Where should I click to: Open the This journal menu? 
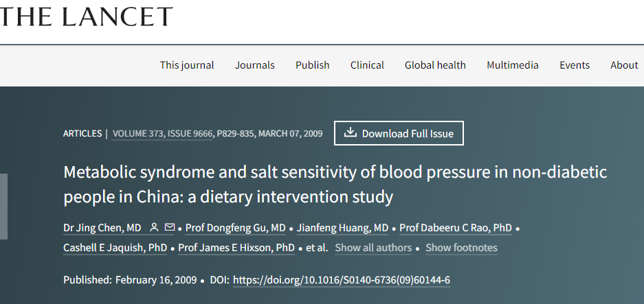click(187, 65)
